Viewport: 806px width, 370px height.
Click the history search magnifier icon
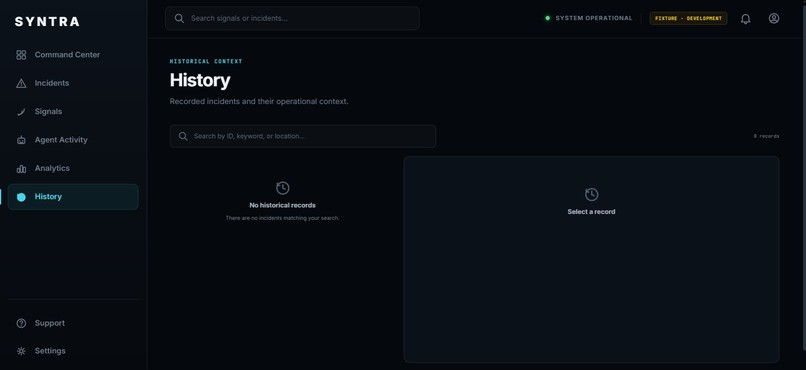183,136
